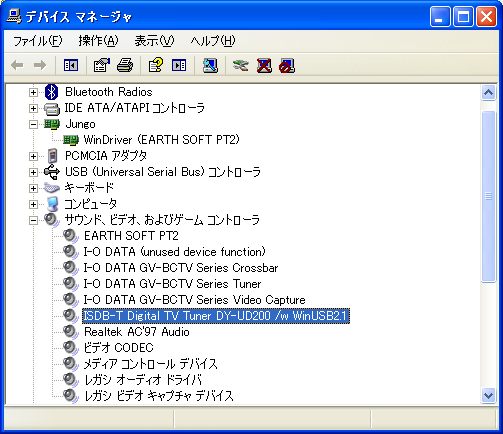503x434 pixels.
Task: Open Properties via the toolbar icon
Action: pos(102,65)
